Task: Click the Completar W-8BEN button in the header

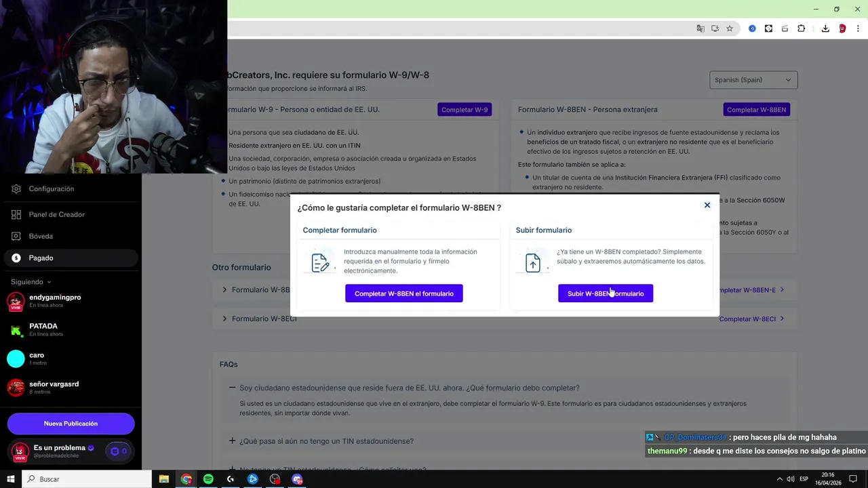Action: pos(756,110)
